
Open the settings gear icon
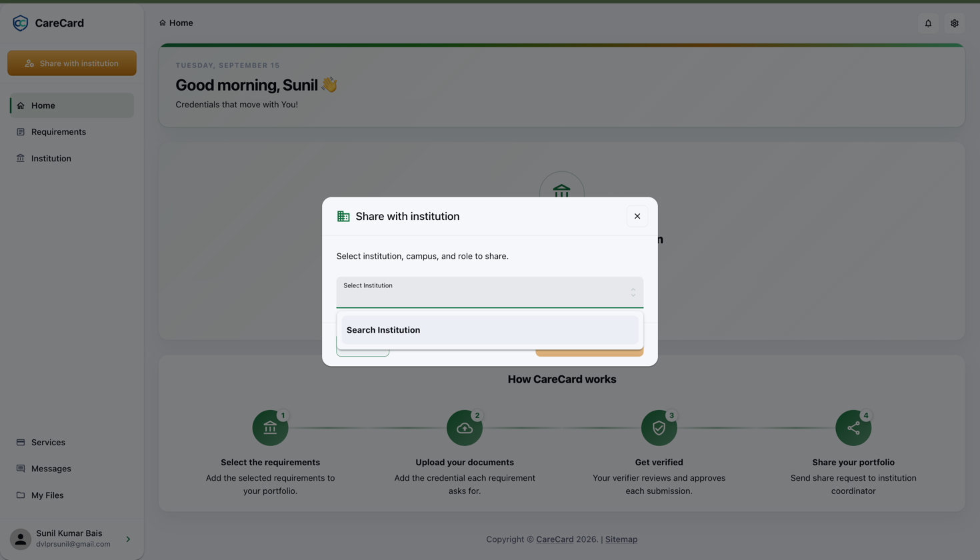coord(955,23)
